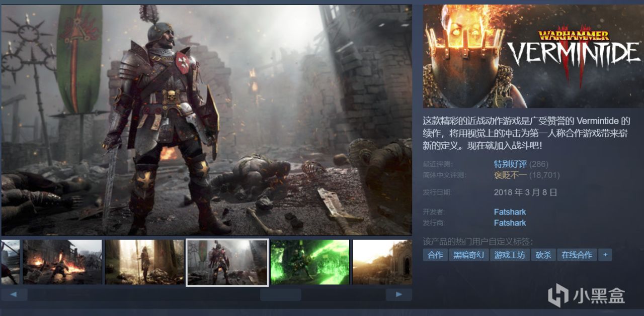644x316 pixels.
Task: Click the 游戏工坊 tag
Action: tap(510, 255)
